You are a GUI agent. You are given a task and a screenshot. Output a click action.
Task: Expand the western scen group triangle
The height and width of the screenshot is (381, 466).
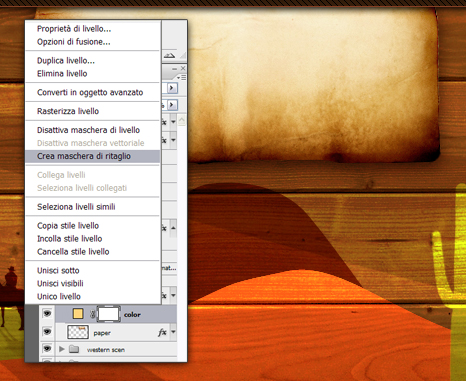point(62,349)
